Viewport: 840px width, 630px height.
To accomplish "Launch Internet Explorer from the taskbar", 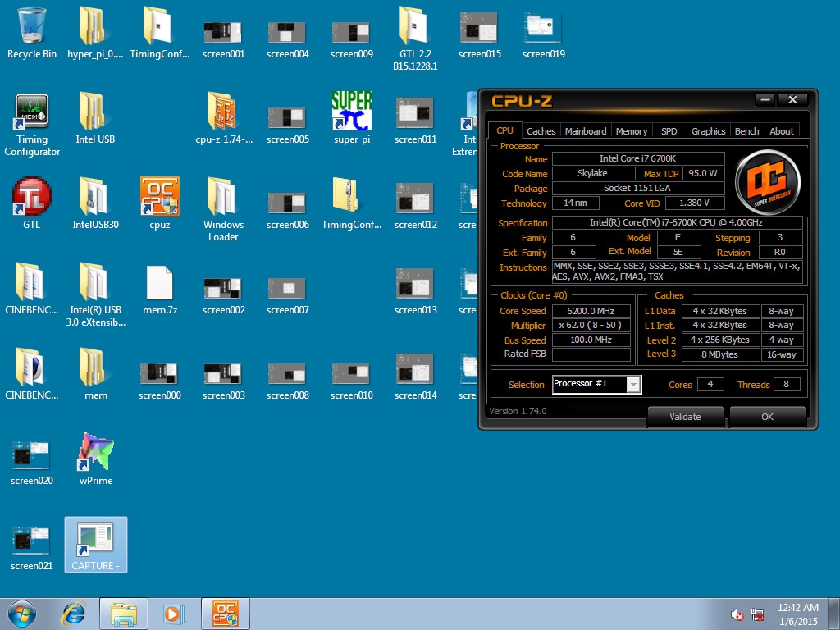I will 73,614.
